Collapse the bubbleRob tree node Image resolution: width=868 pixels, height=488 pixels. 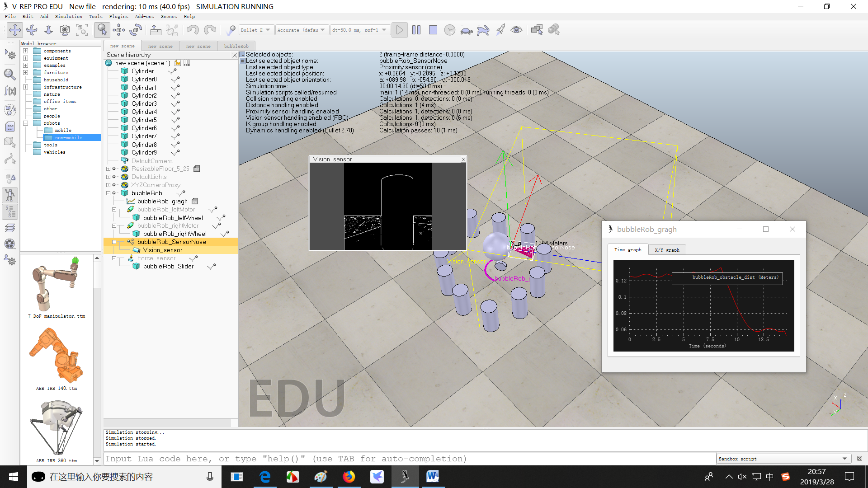pos(108,193)
